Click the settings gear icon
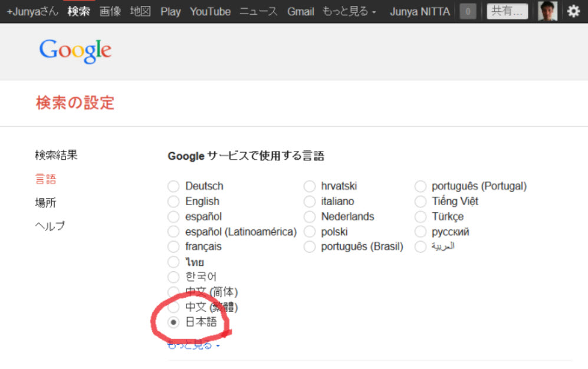 pyautogui.click(x=573, y=11)
